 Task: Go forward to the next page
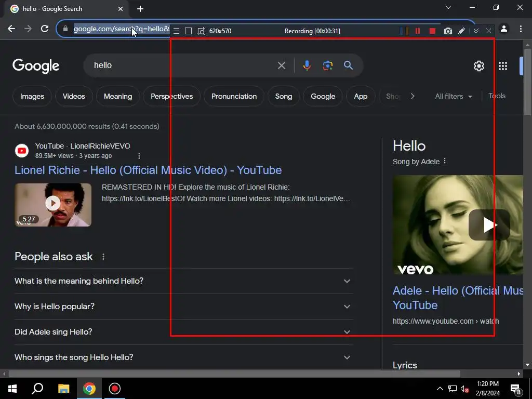pos(28,29)
